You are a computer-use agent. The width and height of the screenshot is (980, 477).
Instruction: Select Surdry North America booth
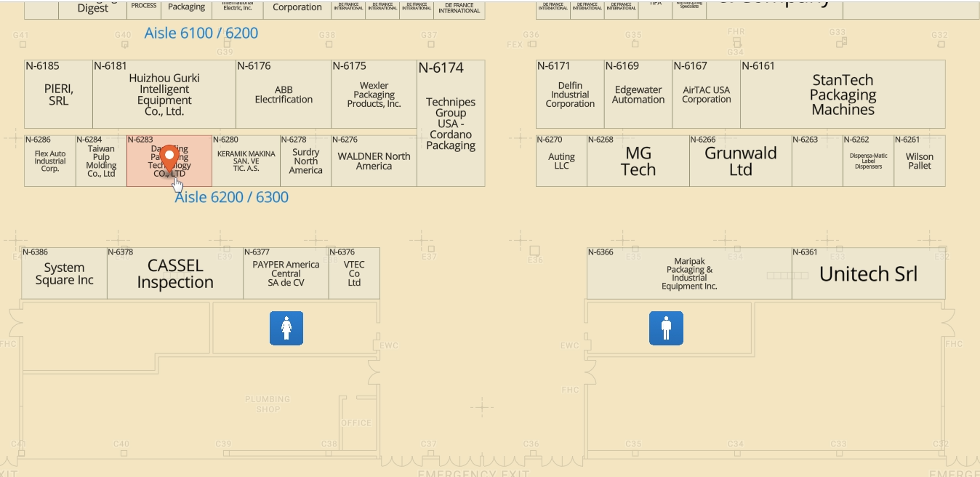point(305,161)
